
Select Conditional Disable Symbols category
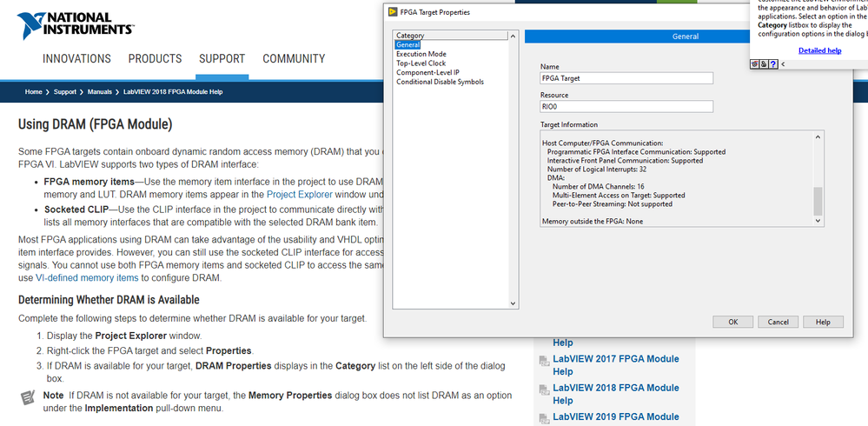pyautogui.click(x=441, y=82)
